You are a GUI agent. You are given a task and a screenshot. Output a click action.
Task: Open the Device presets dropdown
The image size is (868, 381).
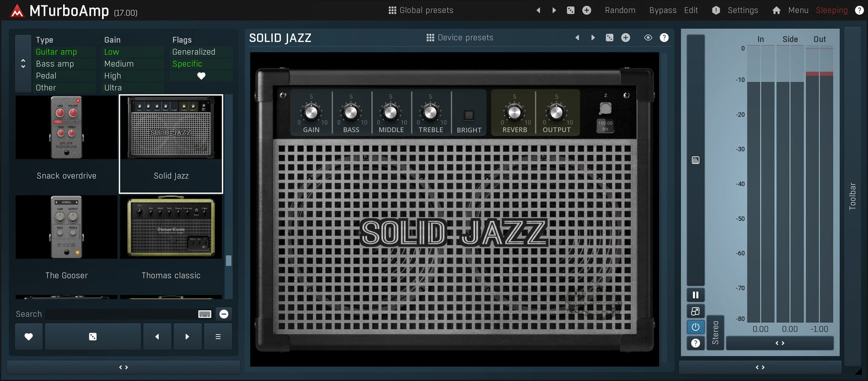pos(460,38)
